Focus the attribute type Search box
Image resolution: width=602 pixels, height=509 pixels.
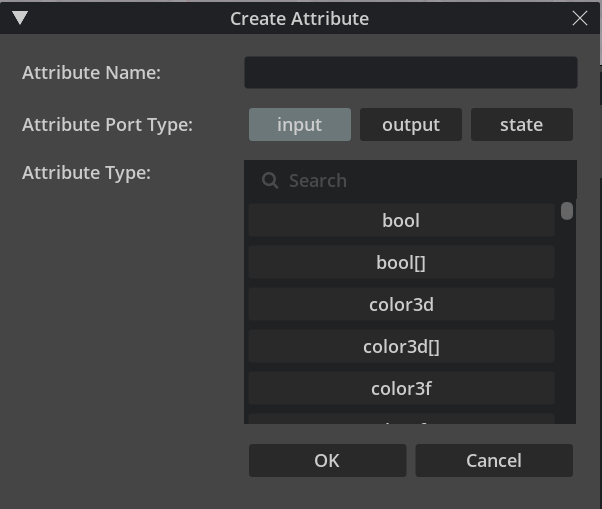tap(420, 181)
